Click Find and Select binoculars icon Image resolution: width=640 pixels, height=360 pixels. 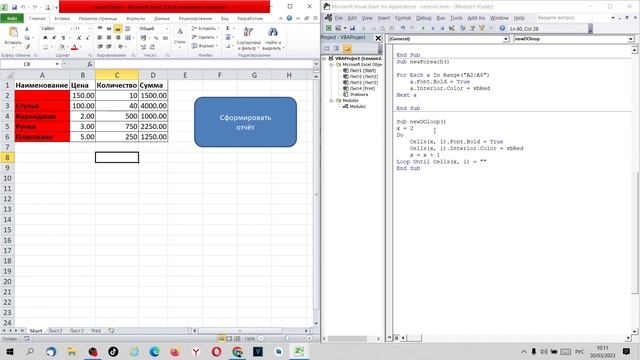(x=273, y=38)
